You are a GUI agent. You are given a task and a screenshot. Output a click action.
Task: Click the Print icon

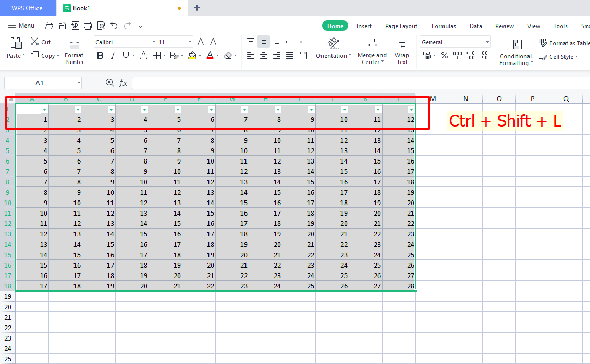click(x=88, y=25)
